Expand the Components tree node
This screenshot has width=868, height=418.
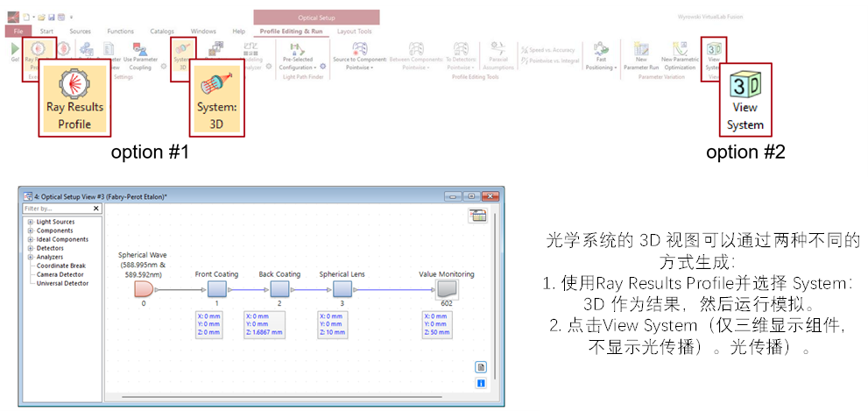pos(31,230)
